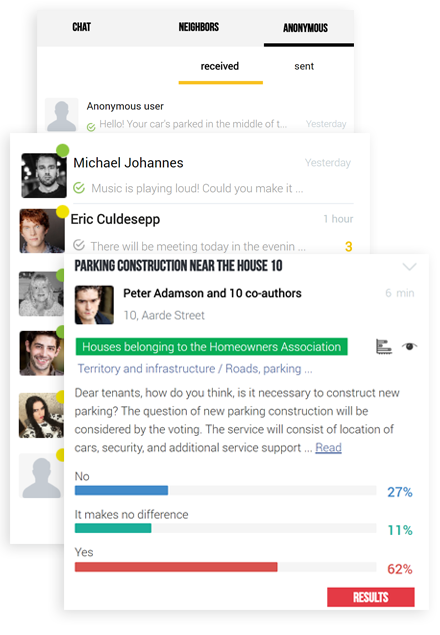The height and width of the screenshot is (635, 440).
Task: Switch to the Chat tab
Action: click(81, 27)
